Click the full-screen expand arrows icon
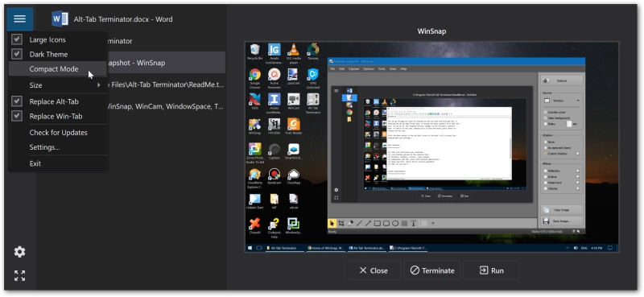This screenshot has height=297, width=644. (19, 275)
